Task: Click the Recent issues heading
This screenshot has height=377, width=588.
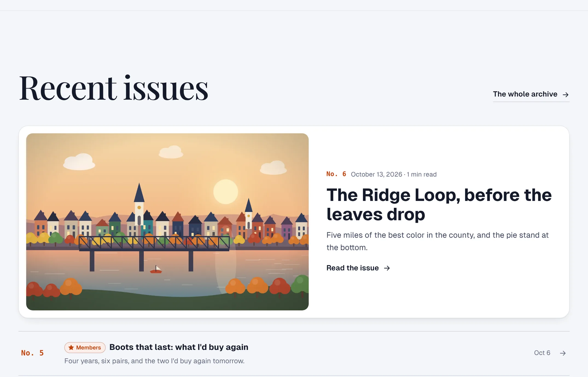Action: pyautogui.click(x=113, y=88)
